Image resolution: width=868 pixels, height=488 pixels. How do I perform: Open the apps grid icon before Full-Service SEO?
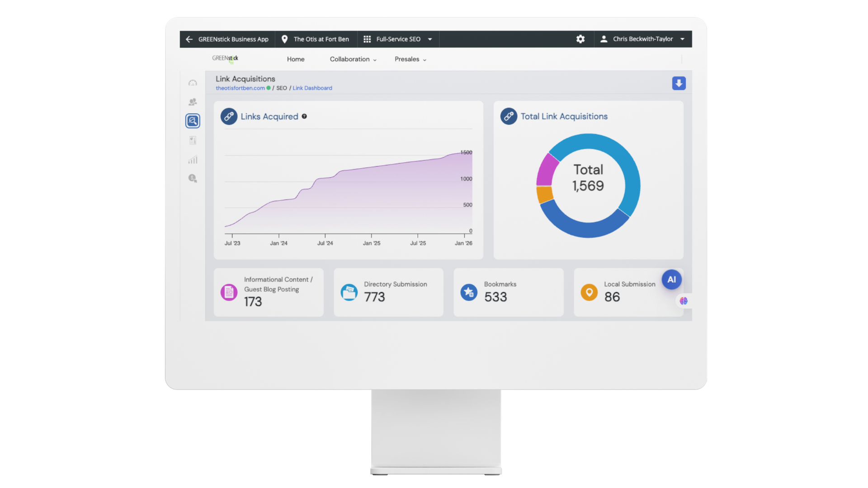(x=368, y=39)
